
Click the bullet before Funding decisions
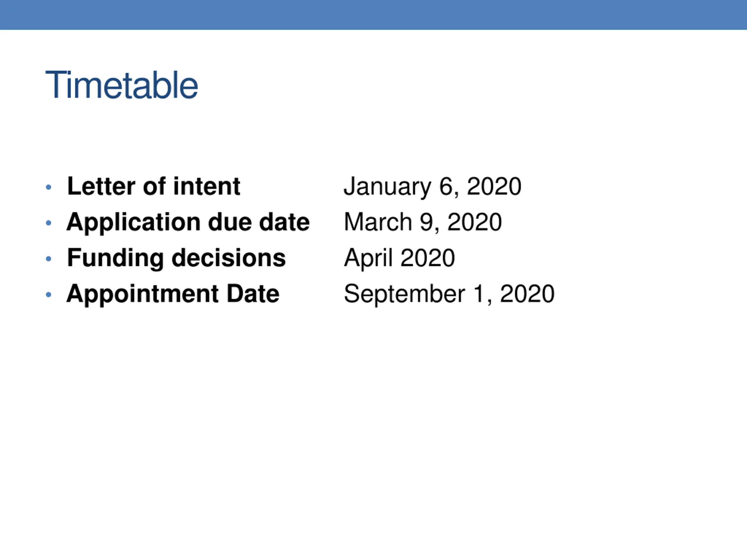coord(49,259)
